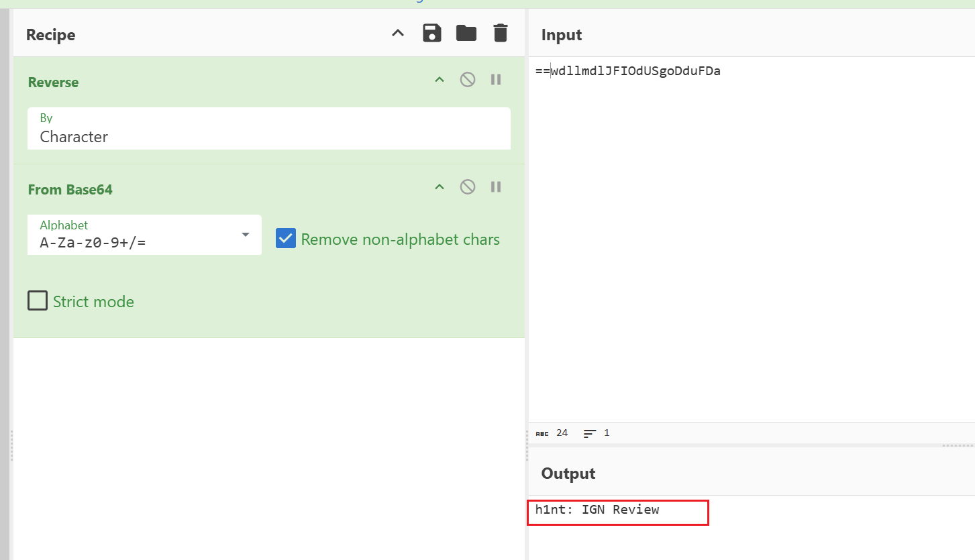
Task: Collapse the Recipe panel chevron
Action: click(x=398, y=33)
